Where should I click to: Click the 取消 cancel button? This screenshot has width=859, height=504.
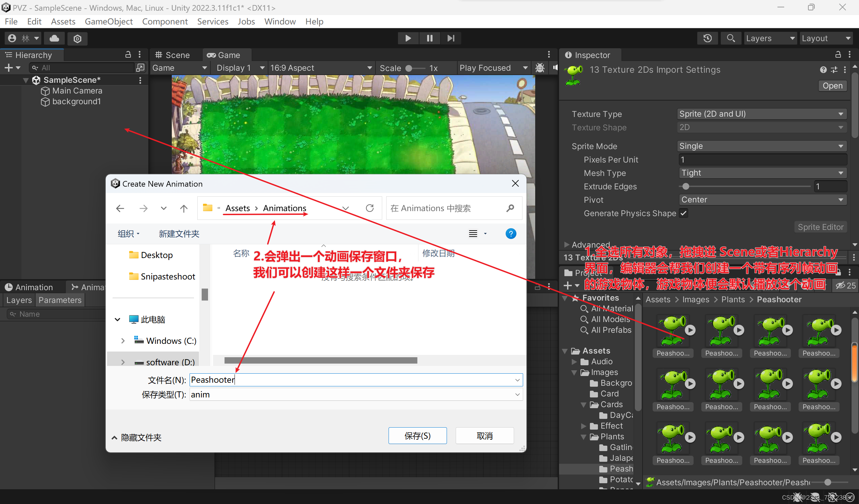point(485,436)
